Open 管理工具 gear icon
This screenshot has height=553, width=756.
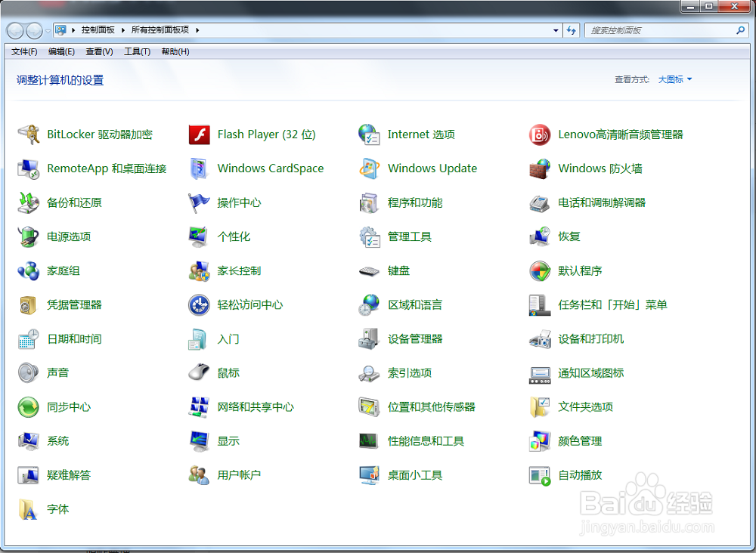370,236
